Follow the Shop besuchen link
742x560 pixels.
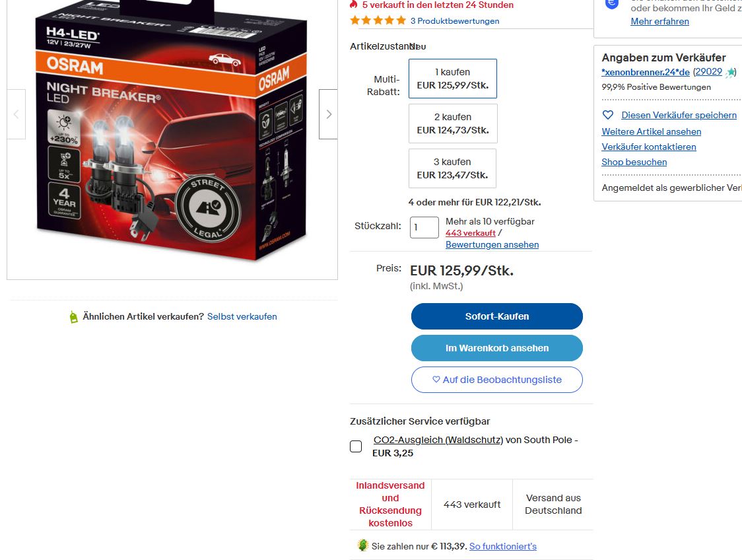(x=634, y=162)
